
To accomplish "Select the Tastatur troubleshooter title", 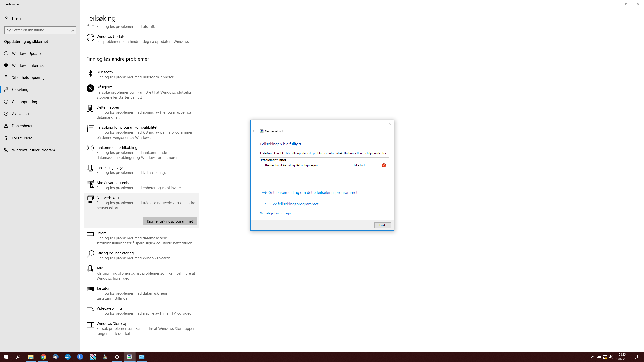I will (x=103, y=288).
